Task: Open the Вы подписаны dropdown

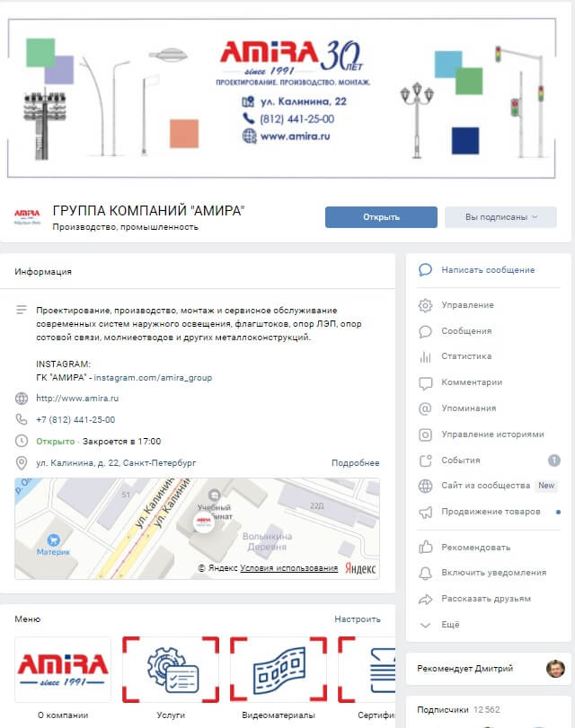Action: click(x=500, y=217)
